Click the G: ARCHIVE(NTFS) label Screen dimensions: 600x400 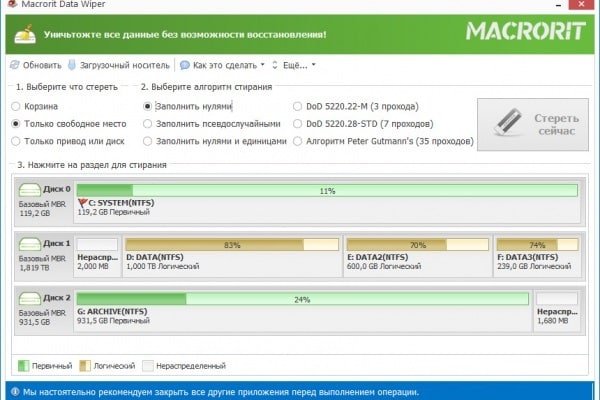112,312
